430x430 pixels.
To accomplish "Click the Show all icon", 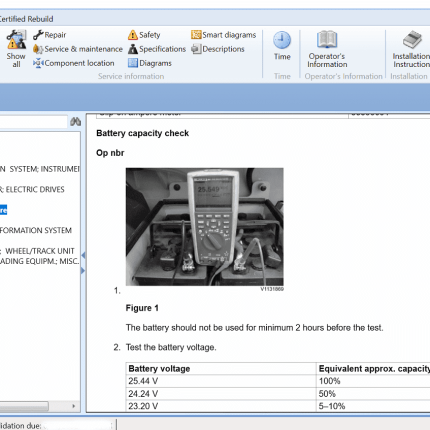I will [x=16, y=39].
